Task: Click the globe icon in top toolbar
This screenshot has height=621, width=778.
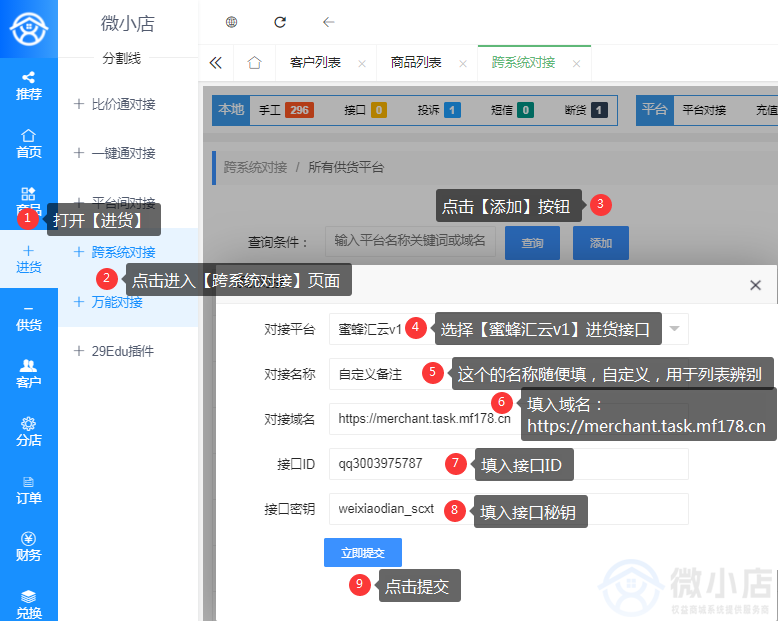Action: pyautogui.click(x=231, y=22)
